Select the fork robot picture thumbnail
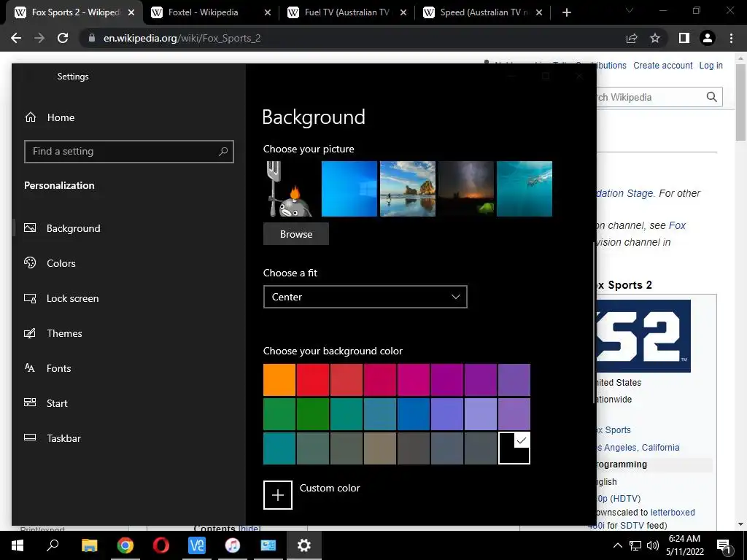Screen dimensions: 747x560 (x=290, y=189)
